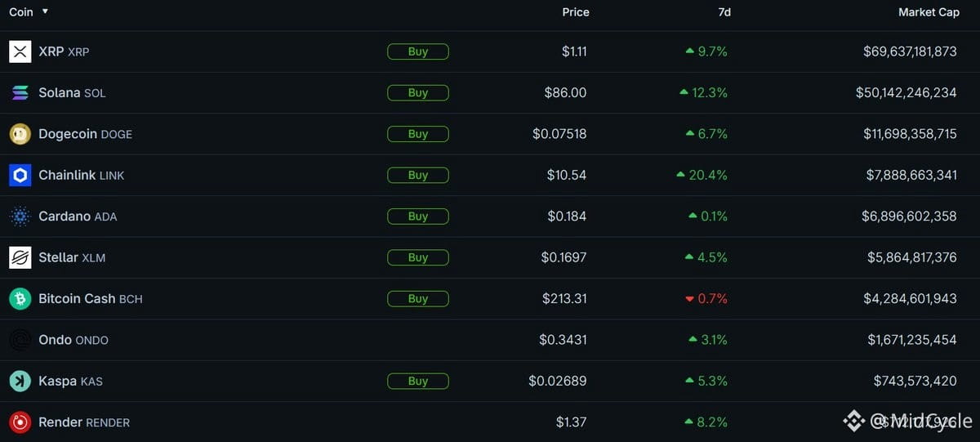Buy XRP using its Buy button
The image size is (980, 442).
418,51
